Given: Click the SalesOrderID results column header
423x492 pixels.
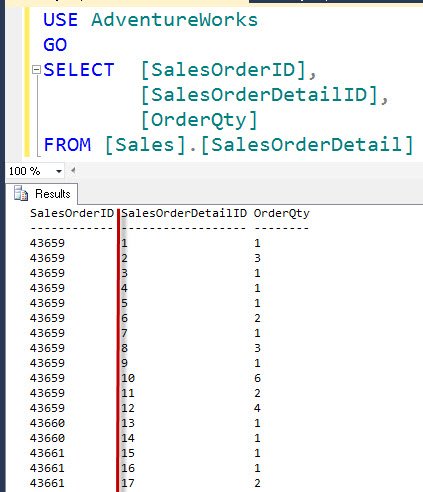Looking at the screenshot, I should tap(72, 213).
